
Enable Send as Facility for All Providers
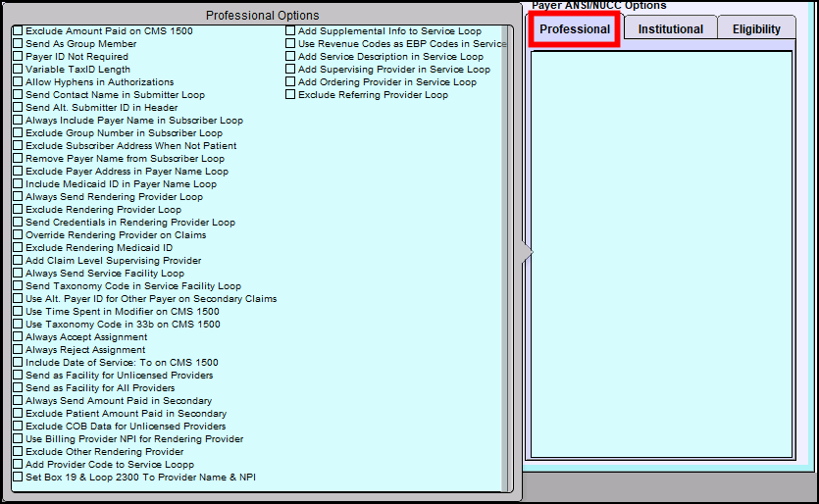[18, 388]
